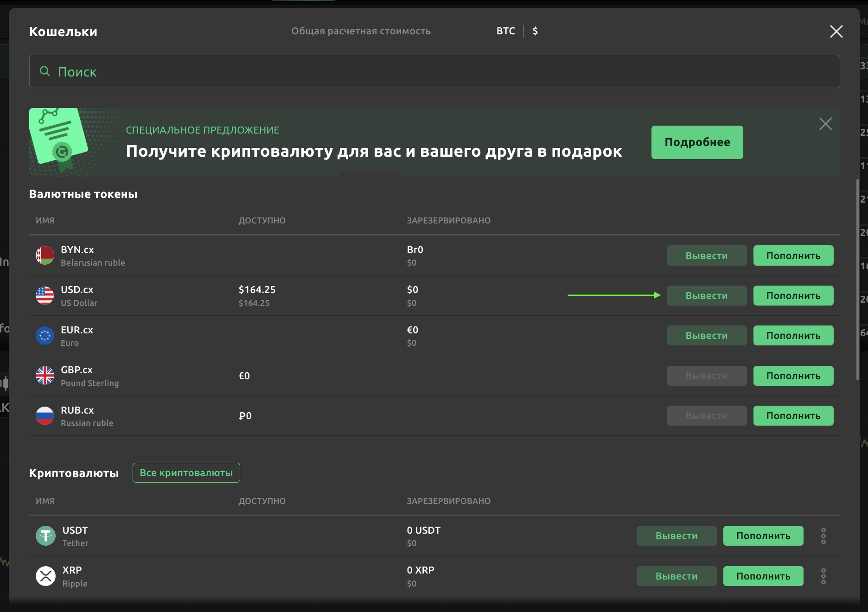Click the US flag icon for USD.cx
868x612 pixels.
pos(45,296)
